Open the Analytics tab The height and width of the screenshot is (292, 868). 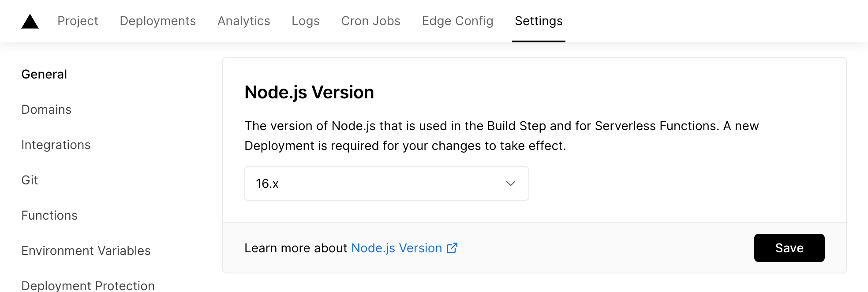(243, 21)
